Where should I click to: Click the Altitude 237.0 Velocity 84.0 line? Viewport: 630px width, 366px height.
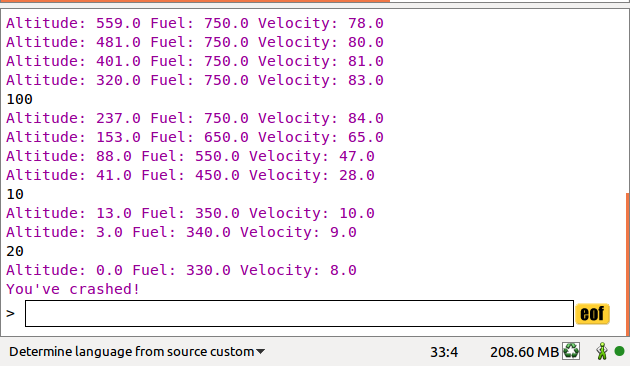click(x=195, y=119)
